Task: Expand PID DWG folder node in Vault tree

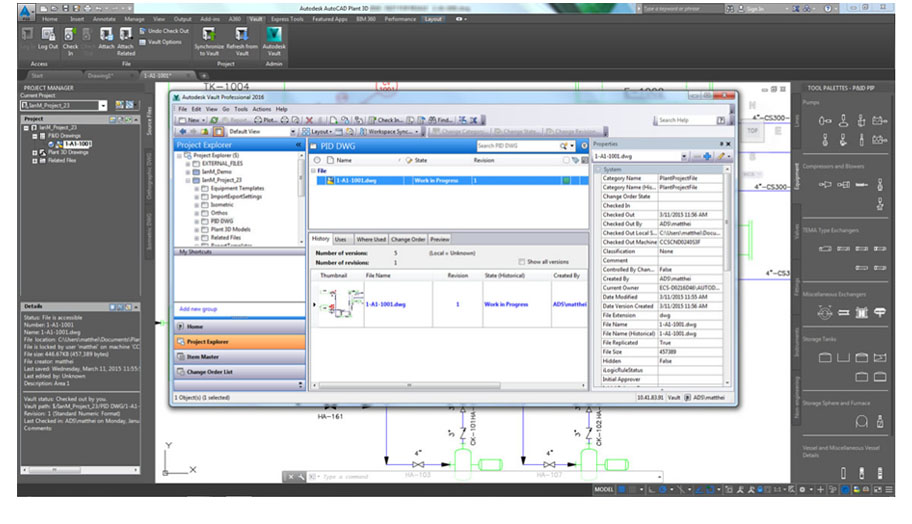Action: point(196,222)
